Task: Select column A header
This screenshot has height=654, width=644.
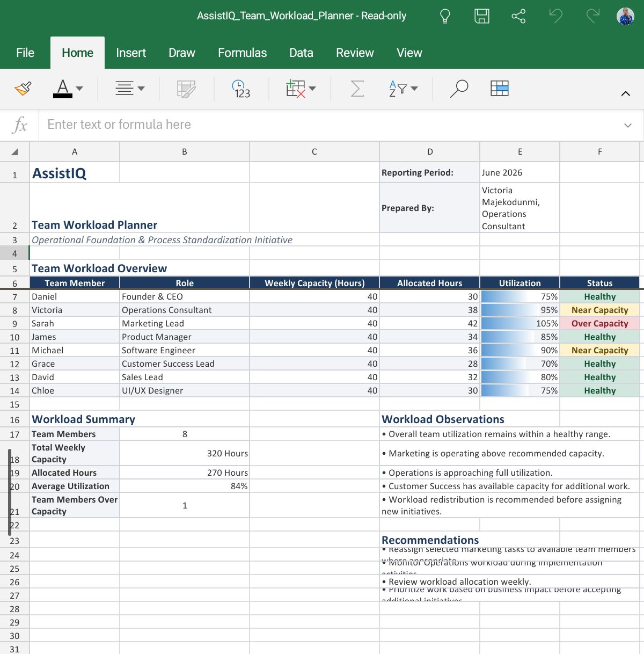Action: tap(75, 151)
